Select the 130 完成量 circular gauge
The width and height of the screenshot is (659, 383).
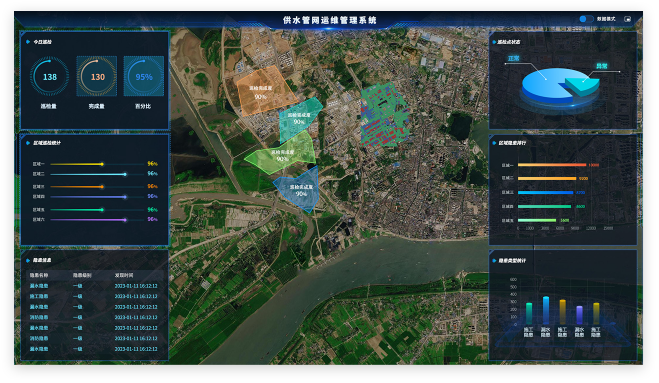coord(97,77)
